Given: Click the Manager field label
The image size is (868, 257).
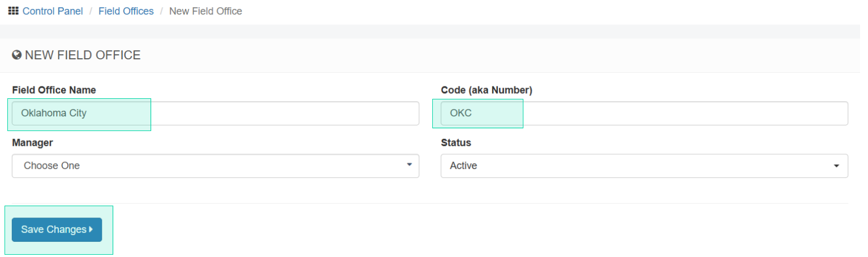Looking at the screenshot, I should [x=32, y=143].
